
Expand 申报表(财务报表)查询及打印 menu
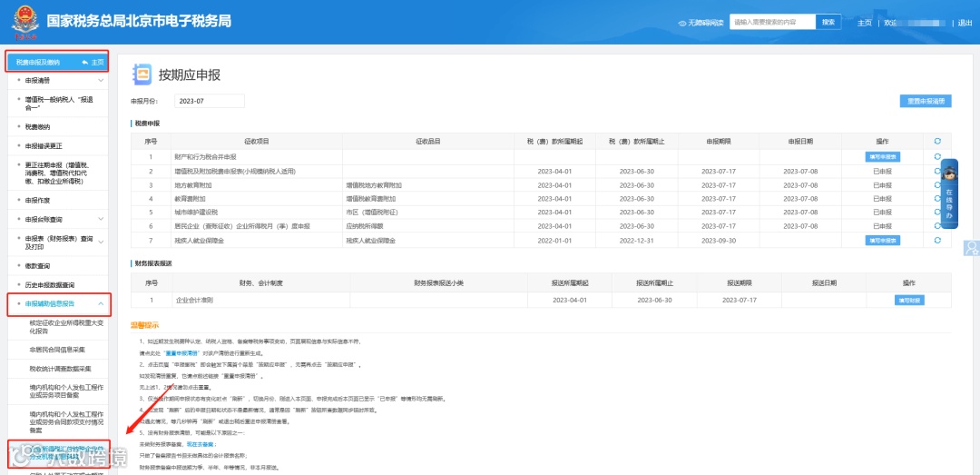(101, 242)
